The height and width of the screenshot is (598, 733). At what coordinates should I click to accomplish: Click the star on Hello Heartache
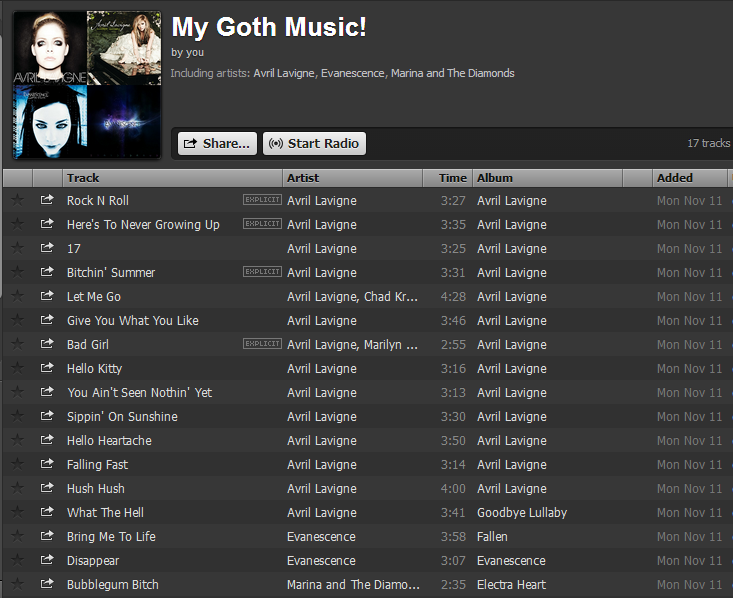point(18,440)
